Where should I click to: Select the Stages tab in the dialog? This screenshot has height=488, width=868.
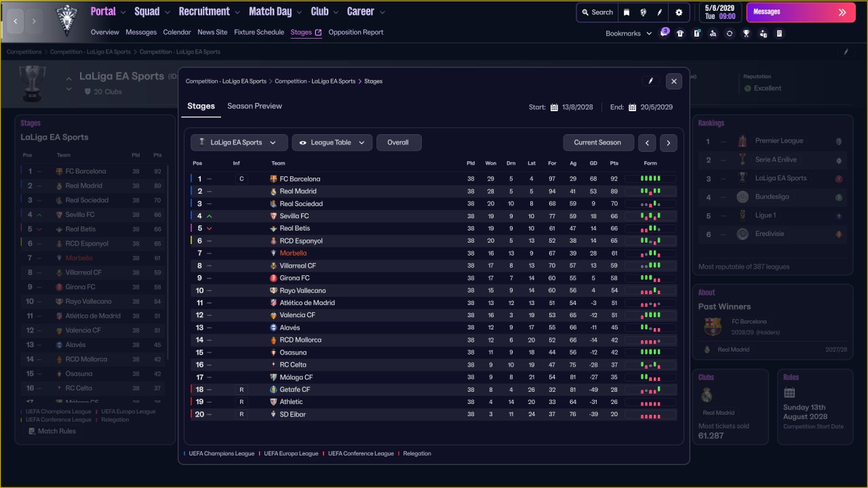click(201, 106)
